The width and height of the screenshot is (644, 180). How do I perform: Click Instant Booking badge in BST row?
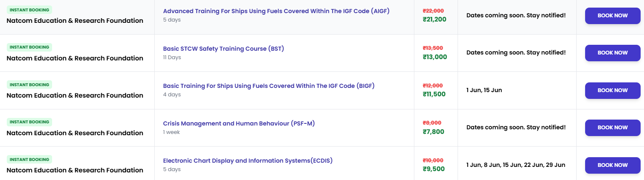29,47
